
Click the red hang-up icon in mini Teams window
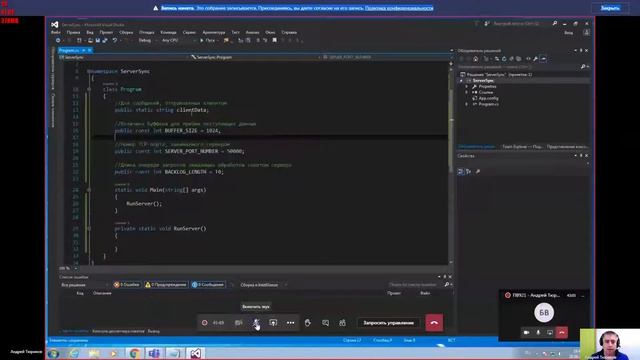coord(562,332)
